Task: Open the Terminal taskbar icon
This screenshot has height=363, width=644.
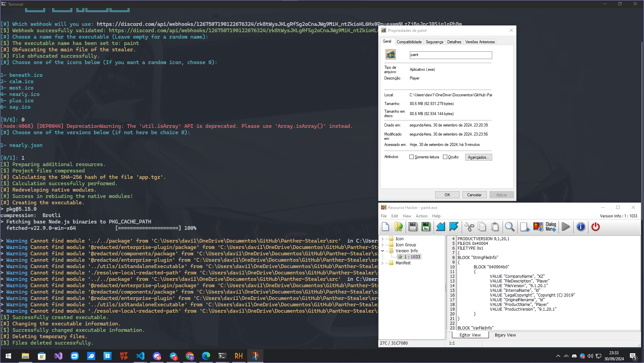Action: (222, 356)
